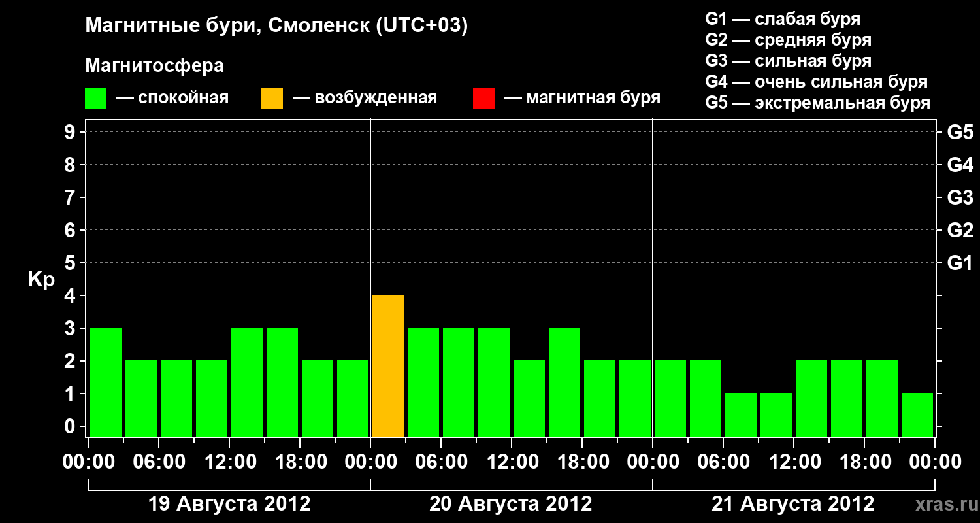Click the '— магнитная буря' legend label
The height and width of the screenshot is (523, 980).
pos(583,99)
